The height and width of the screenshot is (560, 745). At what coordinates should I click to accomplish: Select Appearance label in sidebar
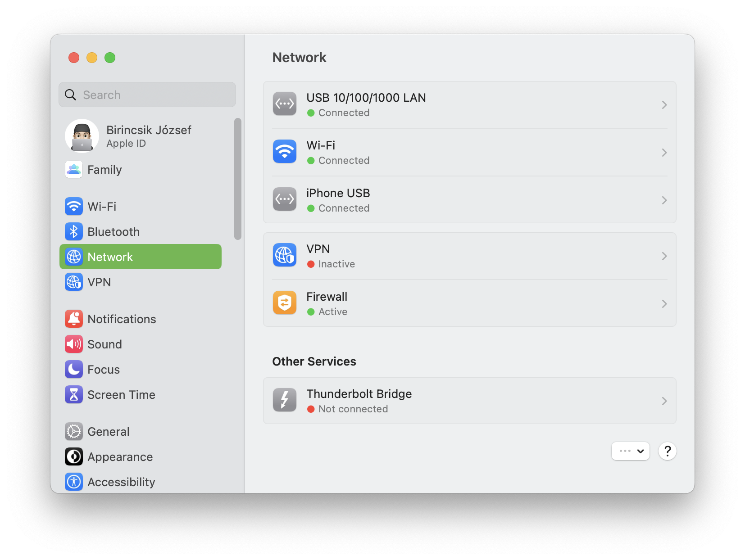120,457
